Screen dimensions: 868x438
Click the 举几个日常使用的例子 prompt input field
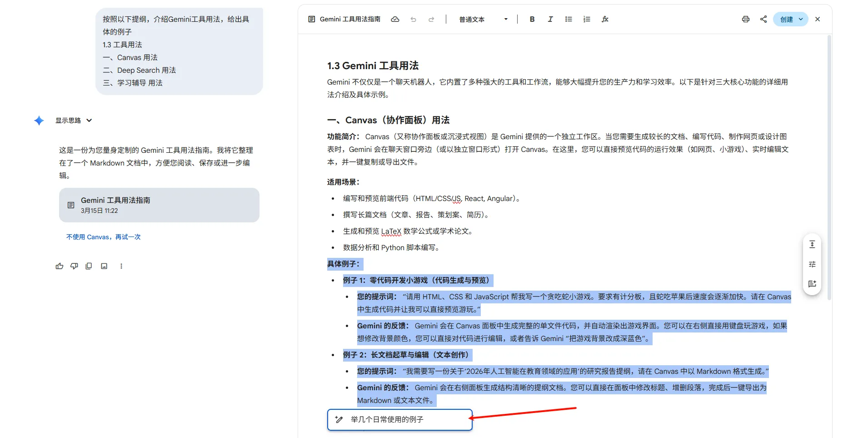[400, 419]
